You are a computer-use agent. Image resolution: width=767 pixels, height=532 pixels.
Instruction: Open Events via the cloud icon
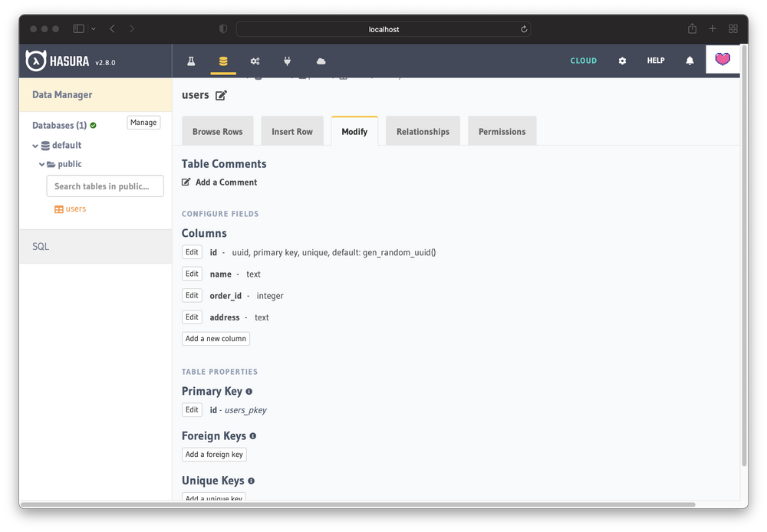click(320, 60)
